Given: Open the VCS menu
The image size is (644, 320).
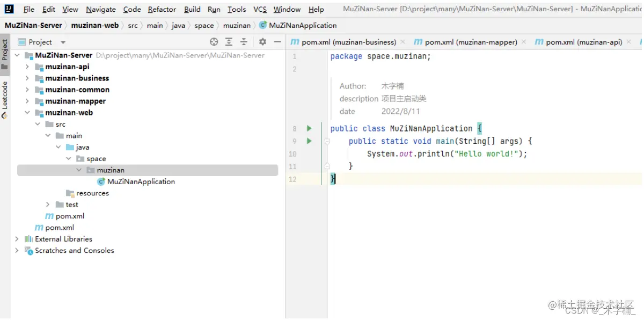Looking at the screenshot, I should 260,9.
